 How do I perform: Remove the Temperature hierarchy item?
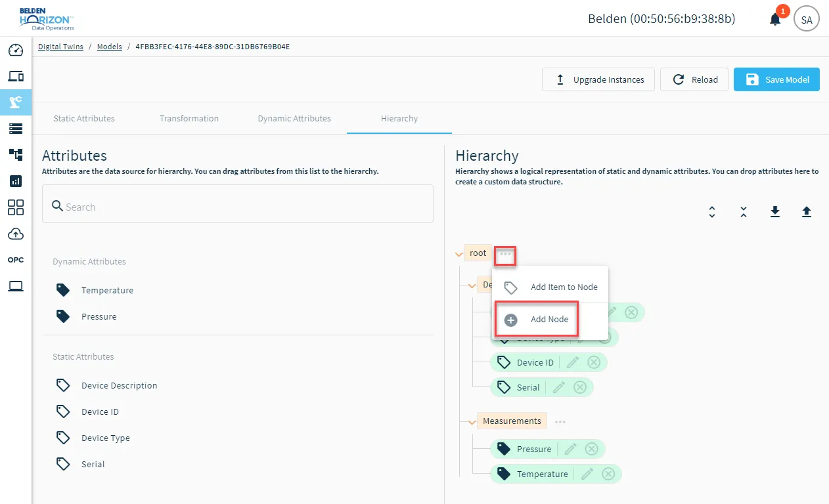click(608, 474)
